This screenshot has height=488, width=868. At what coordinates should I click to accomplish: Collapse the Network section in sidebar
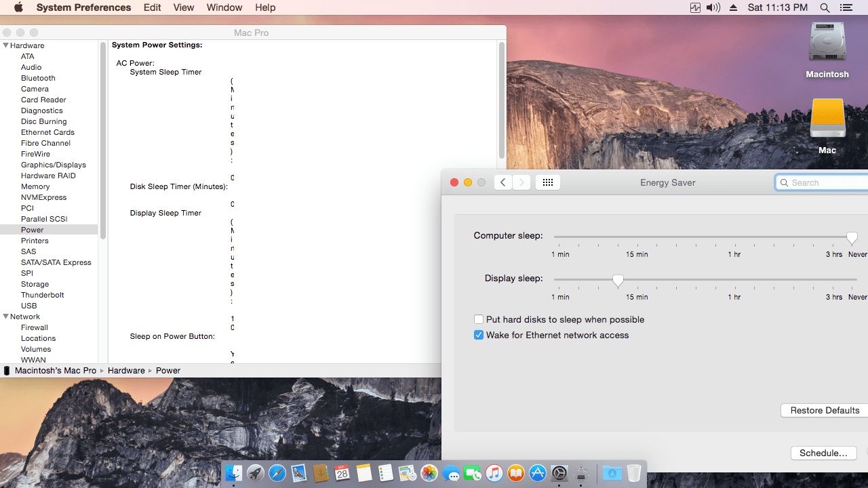[6, 317]
